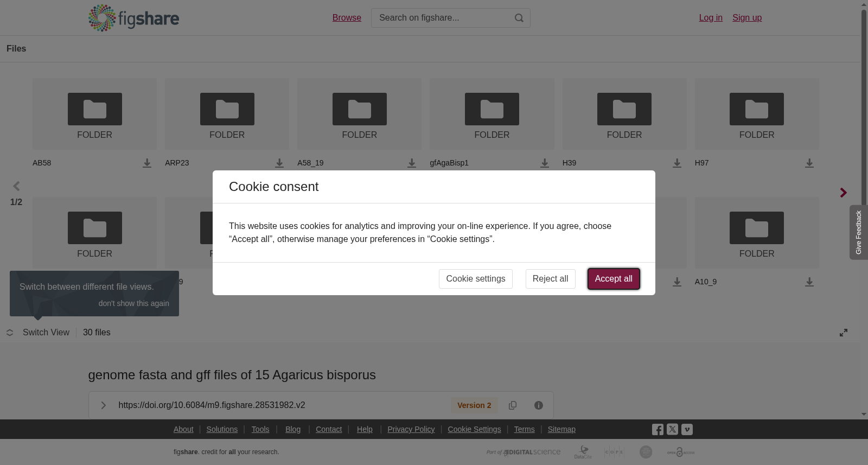This screenshot has height=465, width=868.
Task: Open the ARP23 folder thumbnail
Action: [x=227, y=114]
